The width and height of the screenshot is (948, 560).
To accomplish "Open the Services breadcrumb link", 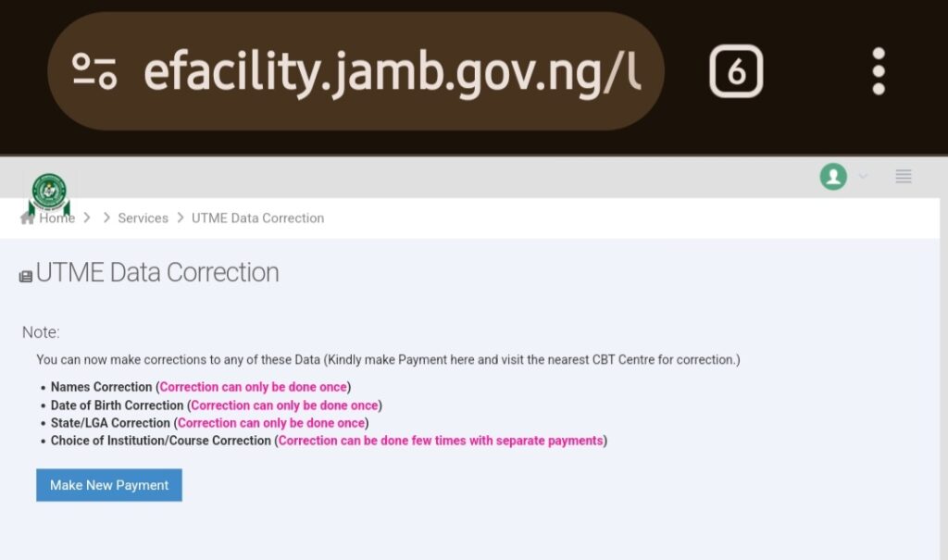I will click(143, 218).
